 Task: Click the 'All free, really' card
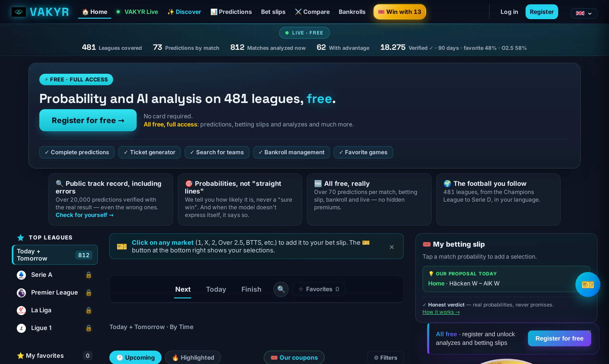(x=369, y=199)
